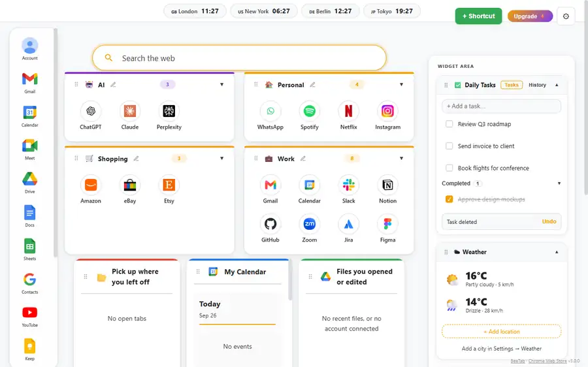588x367 pixels.
Task: Collapse the Completed tasks section
Action: coord(559,183)
